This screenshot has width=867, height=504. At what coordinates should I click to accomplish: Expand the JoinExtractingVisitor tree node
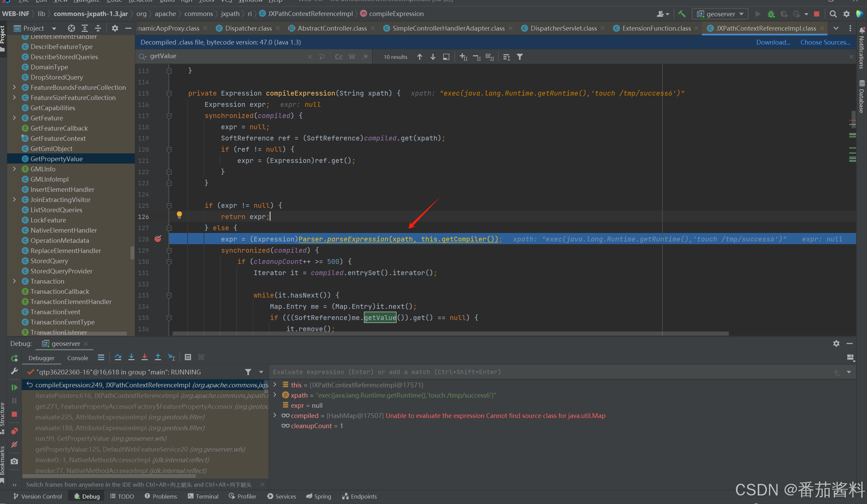pyautogui.click(x=14, y=199)
